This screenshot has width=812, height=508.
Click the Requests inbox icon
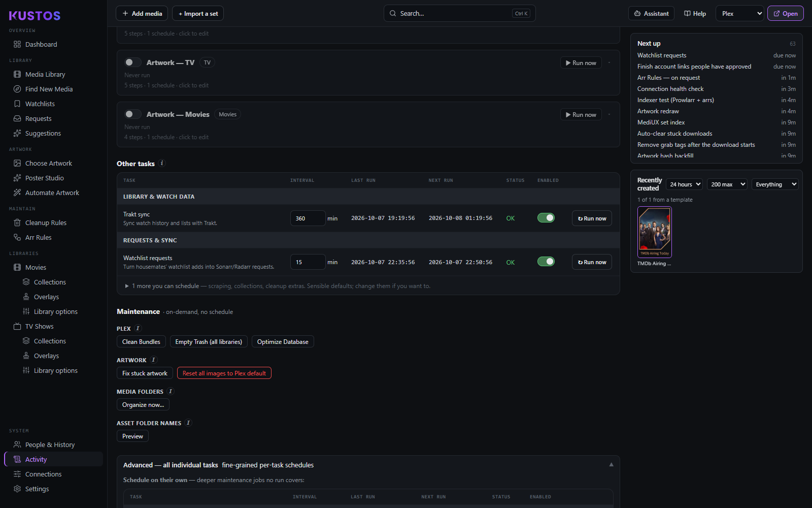click(17, 118)
